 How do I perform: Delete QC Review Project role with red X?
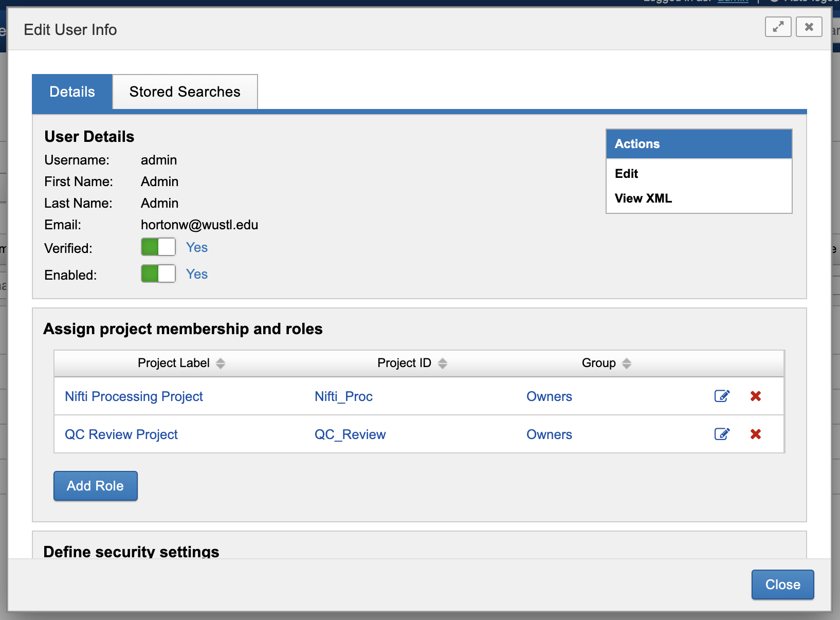755,434
